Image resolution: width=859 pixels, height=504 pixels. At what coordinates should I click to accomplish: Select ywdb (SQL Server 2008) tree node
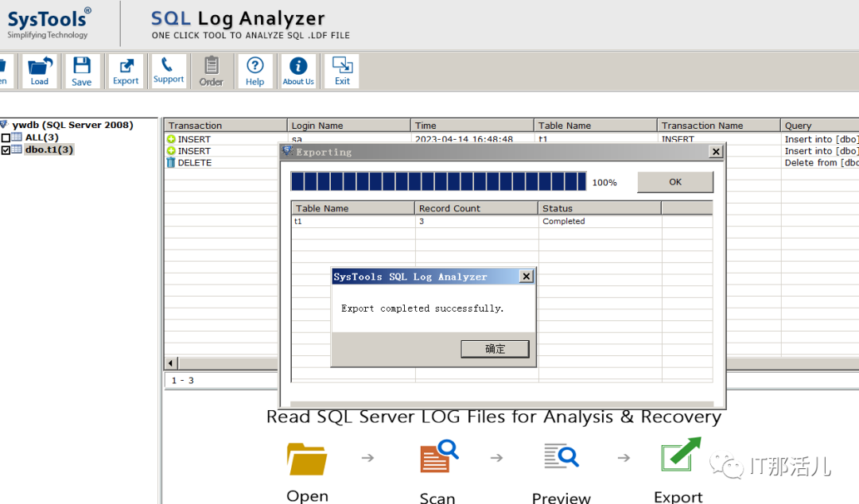click(72, 125)
